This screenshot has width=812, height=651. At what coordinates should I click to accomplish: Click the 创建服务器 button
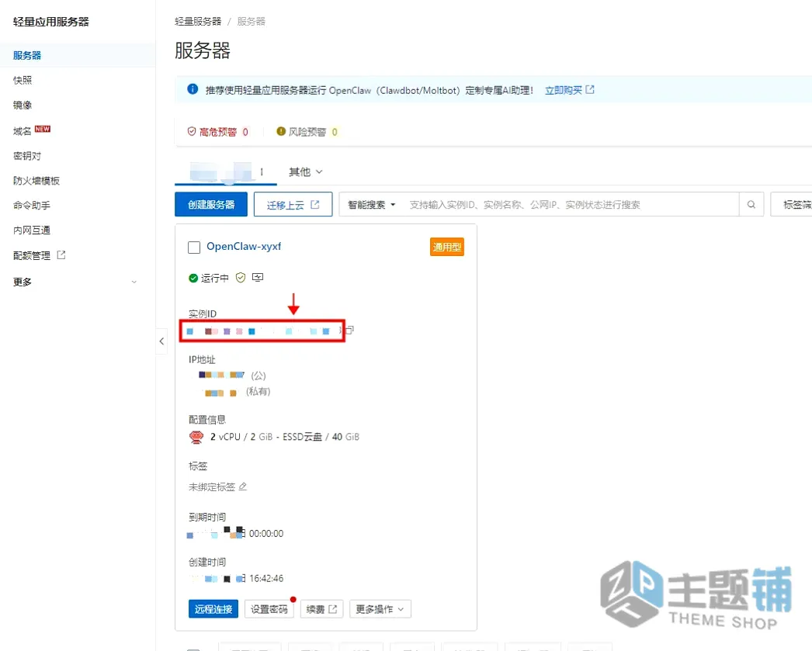(211, 204)
